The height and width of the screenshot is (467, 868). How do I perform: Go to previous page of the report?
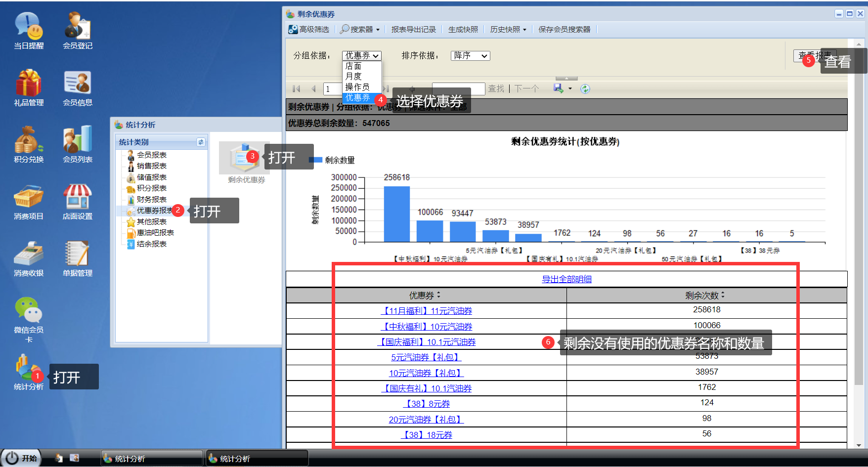point(313,89)
